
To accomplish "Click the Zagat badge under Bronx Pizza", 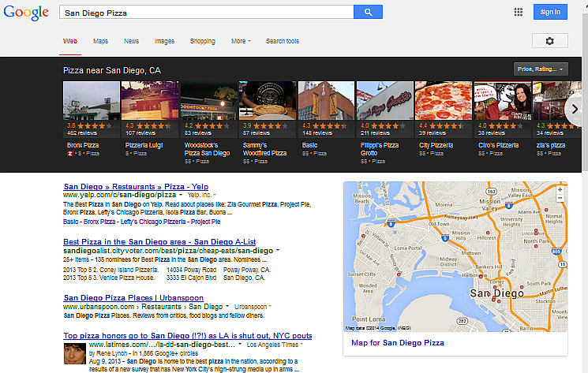I will (x=69, y=154).
